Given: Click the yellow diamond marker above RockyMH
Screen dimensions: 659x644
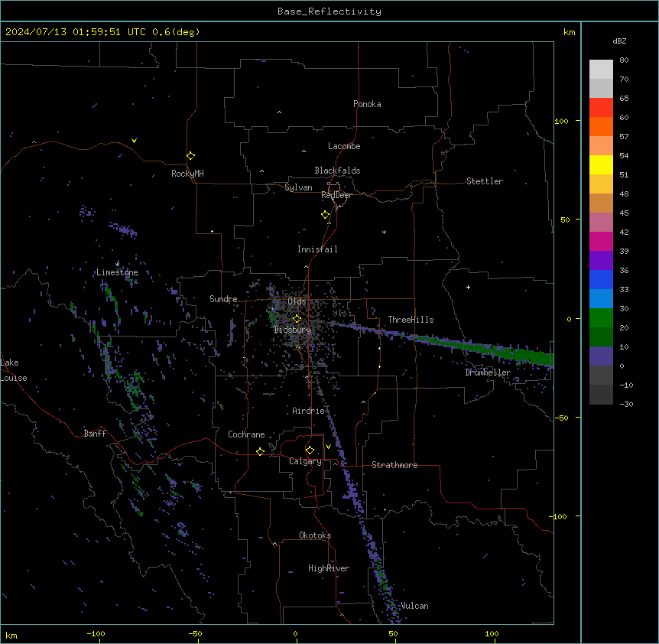Looking at the screenshot, I should 190,156.
